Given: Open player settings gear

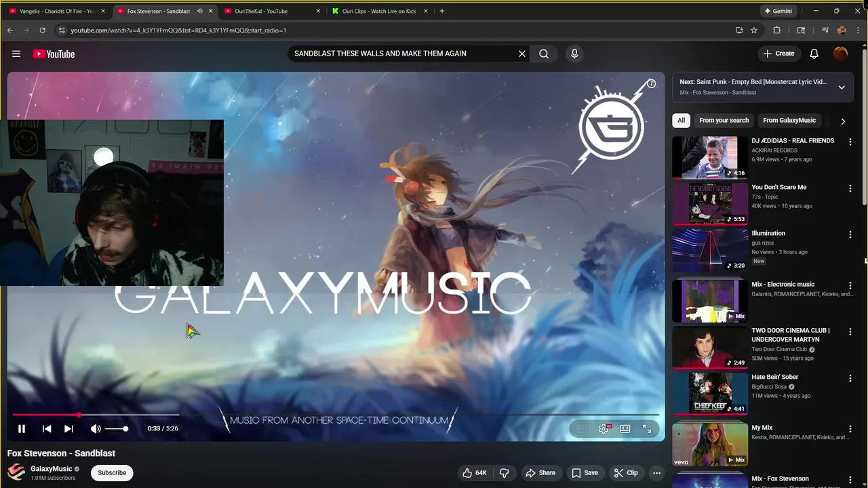Looking at the screenshot, I should click(x=604, y=428).
